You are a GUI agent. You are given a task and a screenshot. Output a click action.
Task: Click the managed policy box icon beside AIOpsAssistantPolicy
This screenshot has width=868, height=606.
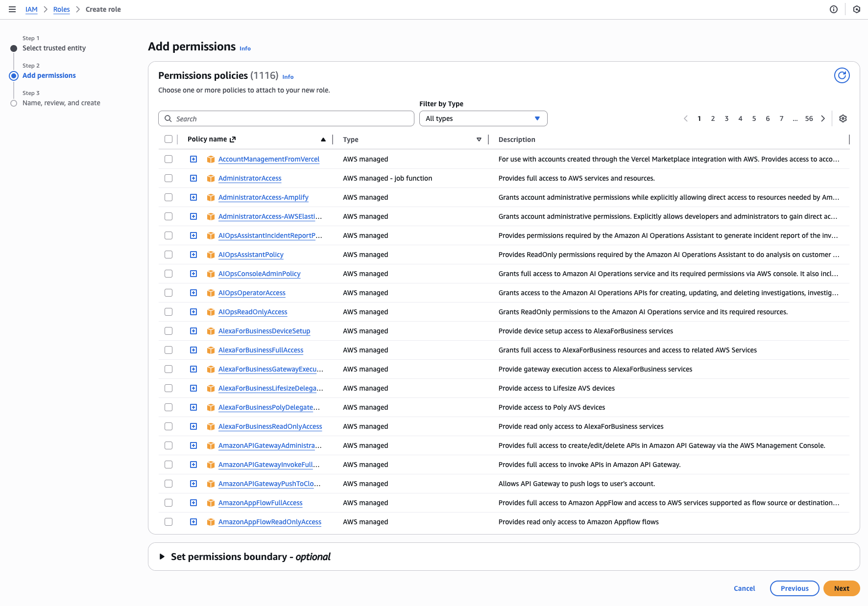point(210,255)
